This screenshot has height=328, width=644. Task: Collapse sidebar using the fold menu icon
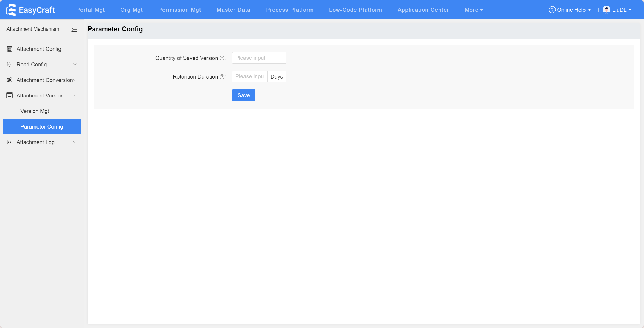[x=74, y=29]
